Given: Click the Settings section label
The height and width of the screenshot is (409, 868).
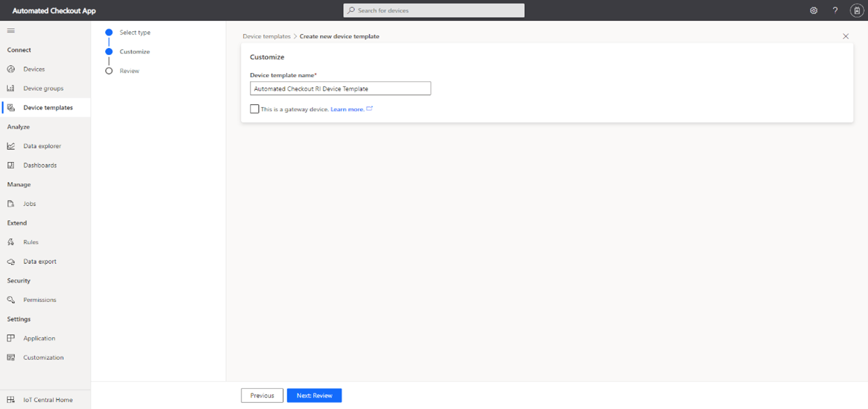Looking at the screenshot, I should [x=19, y=319].
